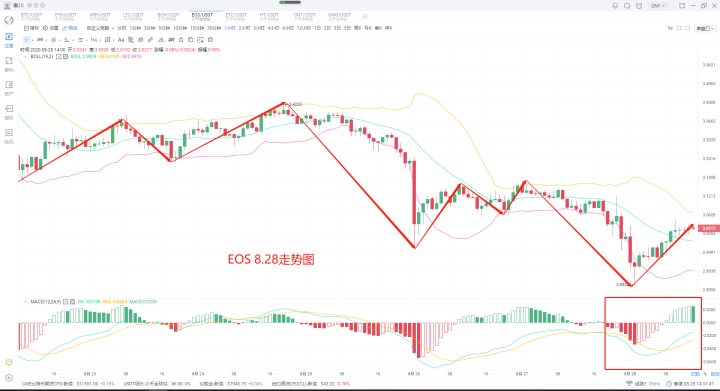Toggle the drawing line mode button

70,28
